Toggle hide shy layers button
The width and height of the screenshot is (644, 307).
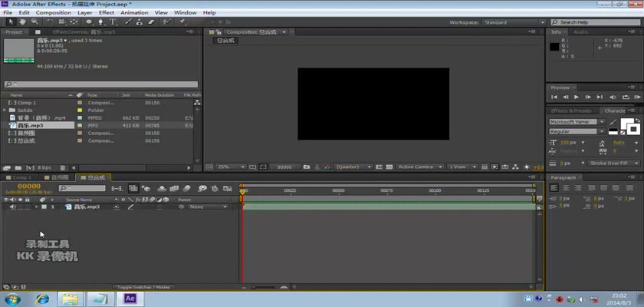[162, 189]
